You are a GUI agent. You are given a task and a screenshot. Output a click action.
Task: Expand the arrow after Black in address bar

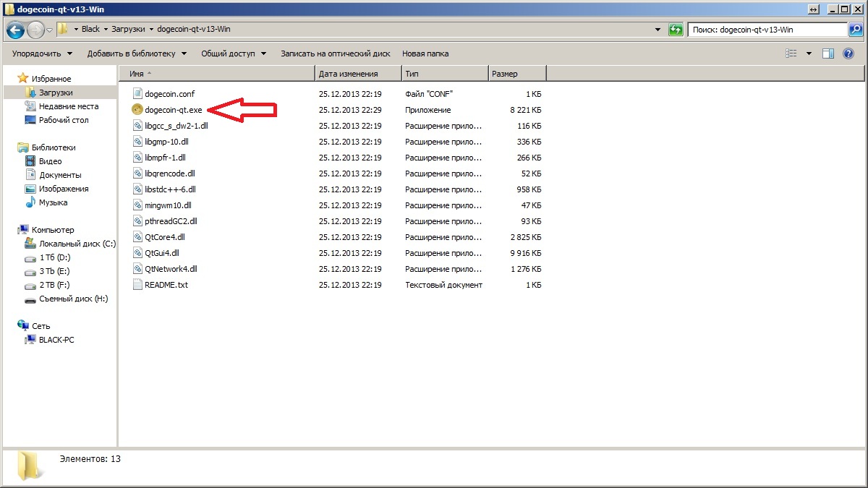(x=106, y=30)
